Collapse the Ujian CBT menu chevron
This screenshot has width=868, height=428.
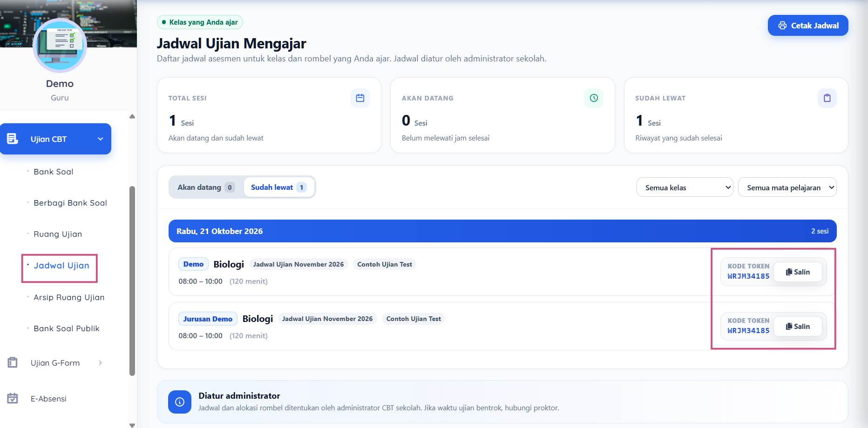(x=100, y=139)
